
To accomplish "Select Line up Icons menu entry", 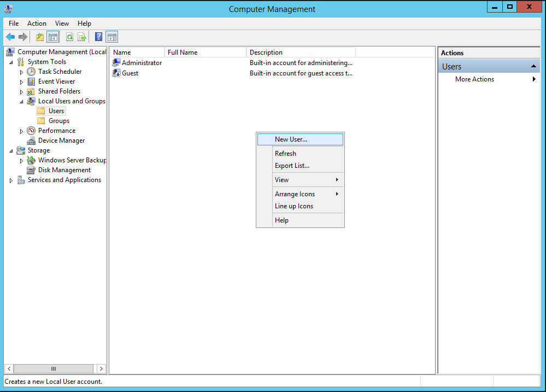I will [300, 206].
